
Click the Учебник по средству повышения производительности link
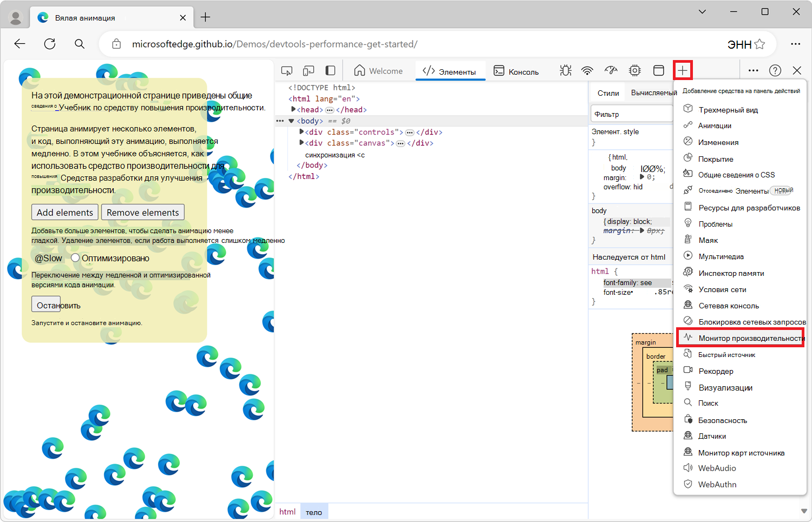[x=162, y=108]
